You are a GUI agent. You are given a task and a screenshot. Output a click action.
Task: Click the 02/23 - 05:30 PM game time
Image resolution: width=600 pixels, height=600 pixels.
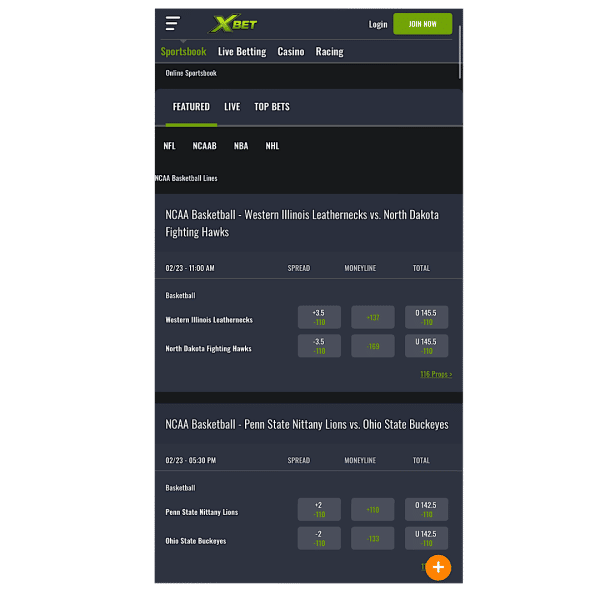pyautogui.click(x=191, y=460)
